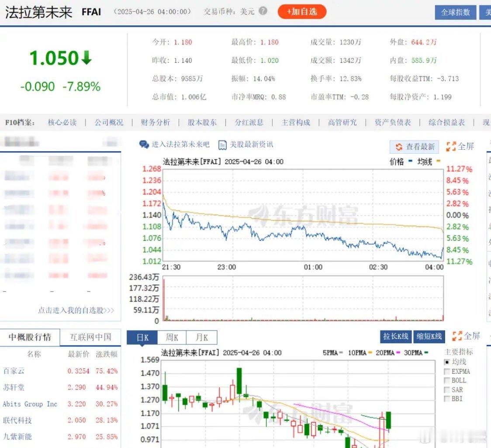491x448 pixels.
Task: Open F10 公司概况 link
Action: pos(109,122)
